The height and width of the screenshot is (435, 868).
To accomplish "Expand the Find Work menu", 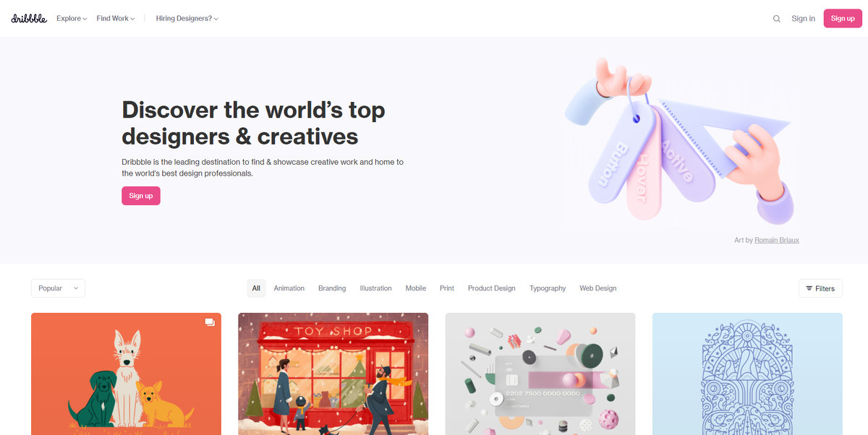I will (116, 19).
